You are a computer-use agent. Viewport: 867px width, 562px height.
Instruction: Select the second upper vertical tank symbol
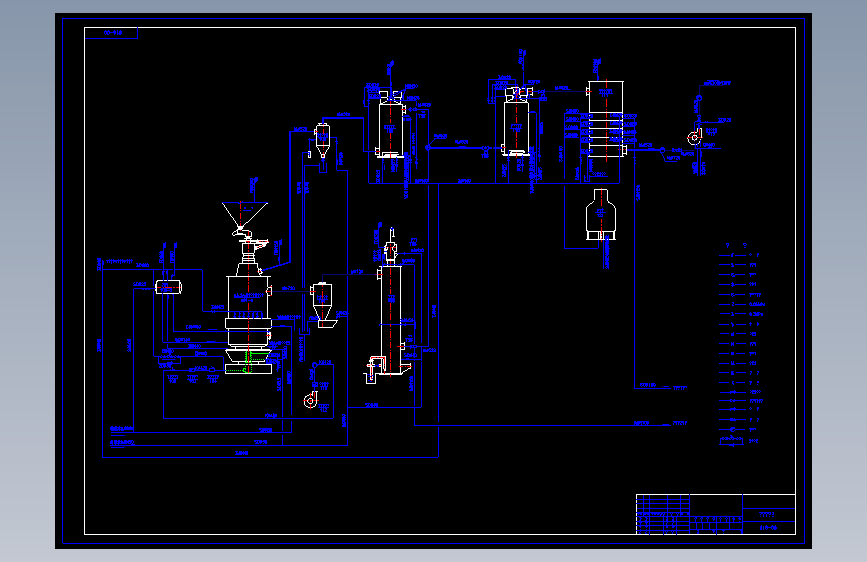(x=516, y=122)
